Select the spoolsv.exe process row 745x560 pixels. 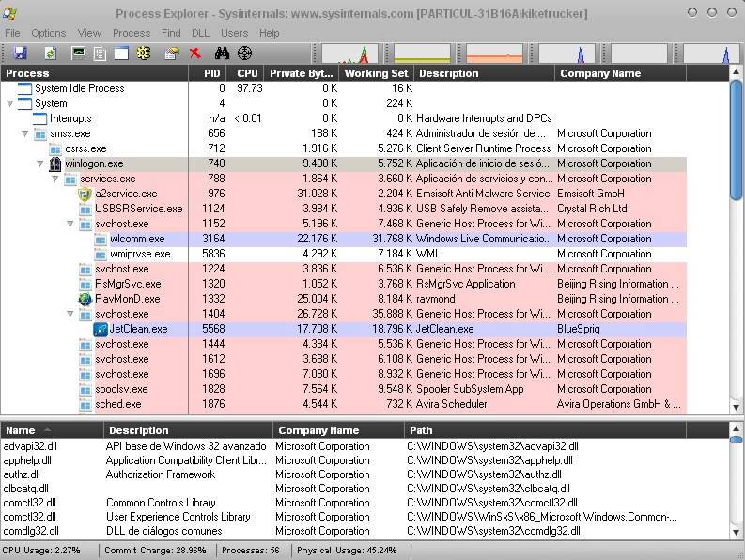[x=344, y=389]
